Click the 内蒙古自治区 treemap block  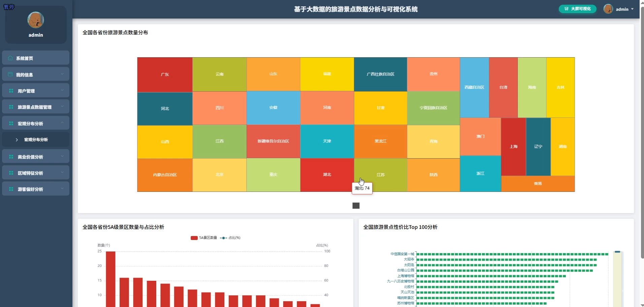pos(165,175)
